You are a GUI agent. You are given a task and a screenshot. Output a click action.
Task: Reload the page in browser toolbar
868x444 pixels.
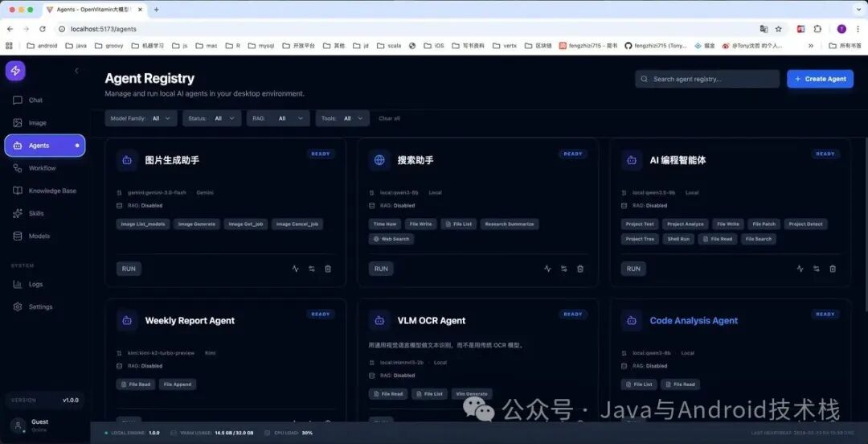pos(43,29)
